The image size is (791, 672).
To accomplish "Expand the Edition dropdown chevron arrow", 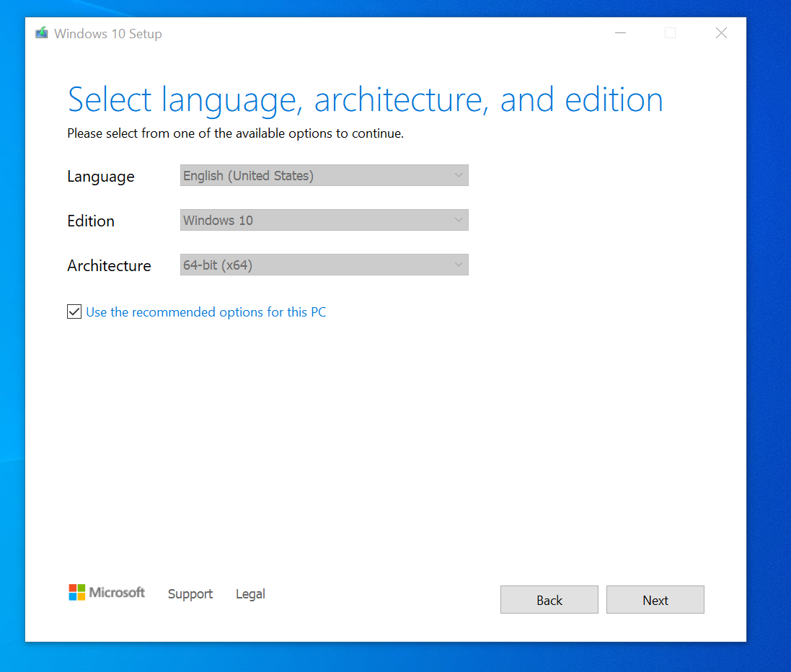I will coord(459,221).
